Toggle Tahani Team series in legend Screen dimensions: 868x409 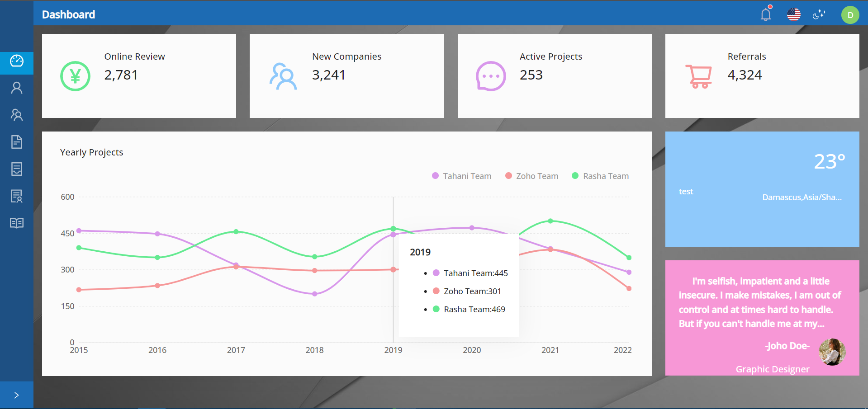click(462, 176)
